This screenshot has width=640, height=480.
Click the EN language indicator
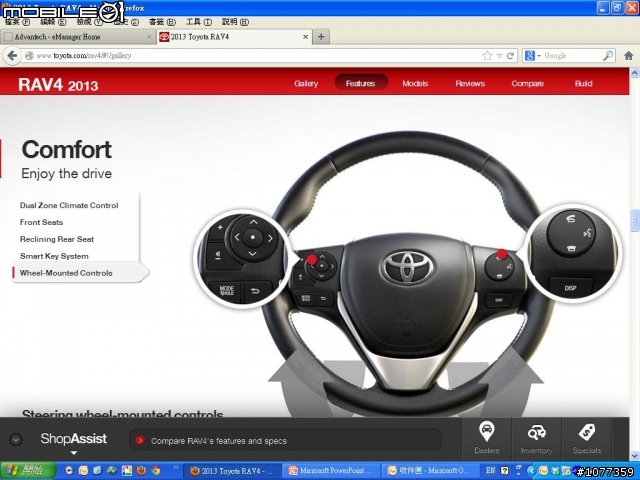(491, 471)
